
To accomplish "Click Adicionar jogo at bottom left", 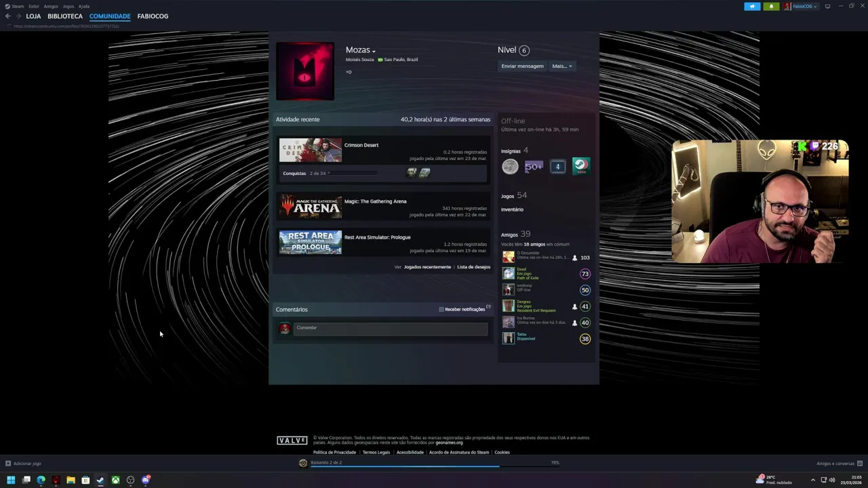I will (x=23, y=464).
